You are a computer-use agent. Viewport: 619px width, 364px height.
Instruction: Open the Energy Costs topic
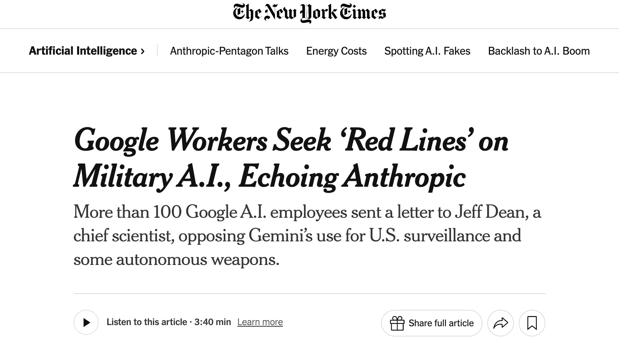[x=336, y=51]
